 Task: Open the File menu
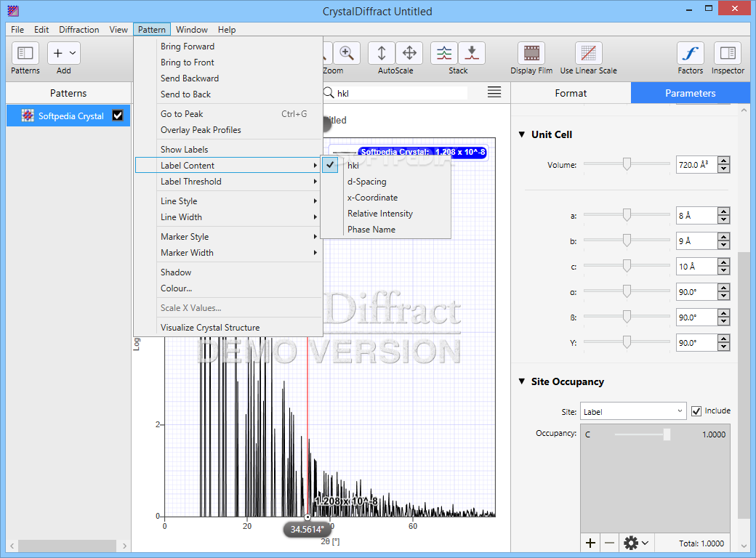[x=17, y=29]
